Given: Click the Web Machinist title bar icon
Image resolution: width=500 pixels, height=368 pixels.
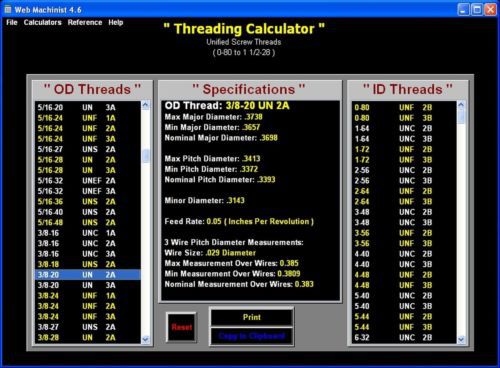Looking at the screenshot, I should 7,10.
